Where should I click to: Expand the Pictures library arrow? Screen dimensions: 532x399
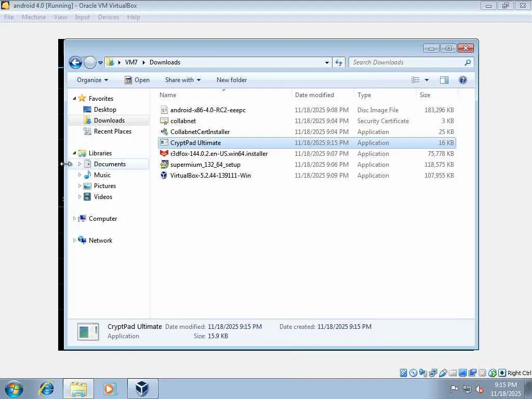click(79, 186)
